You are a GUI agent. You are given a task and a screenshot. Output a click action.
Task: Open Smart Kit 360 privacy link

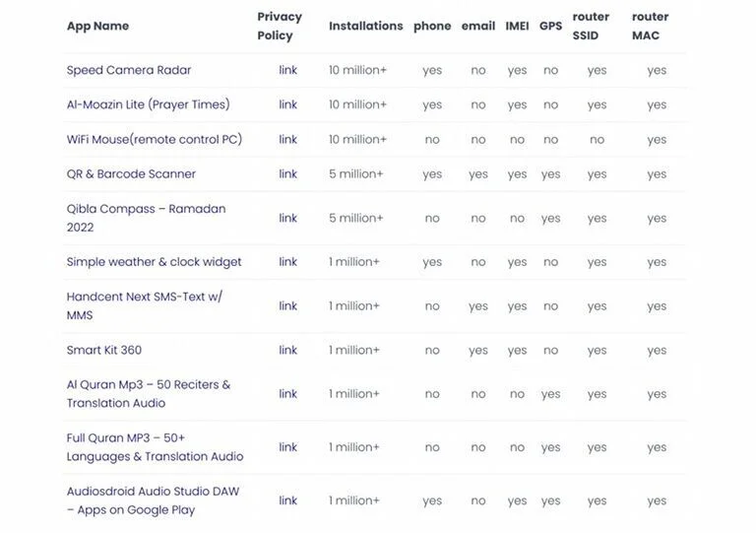(x=287, y=350)
